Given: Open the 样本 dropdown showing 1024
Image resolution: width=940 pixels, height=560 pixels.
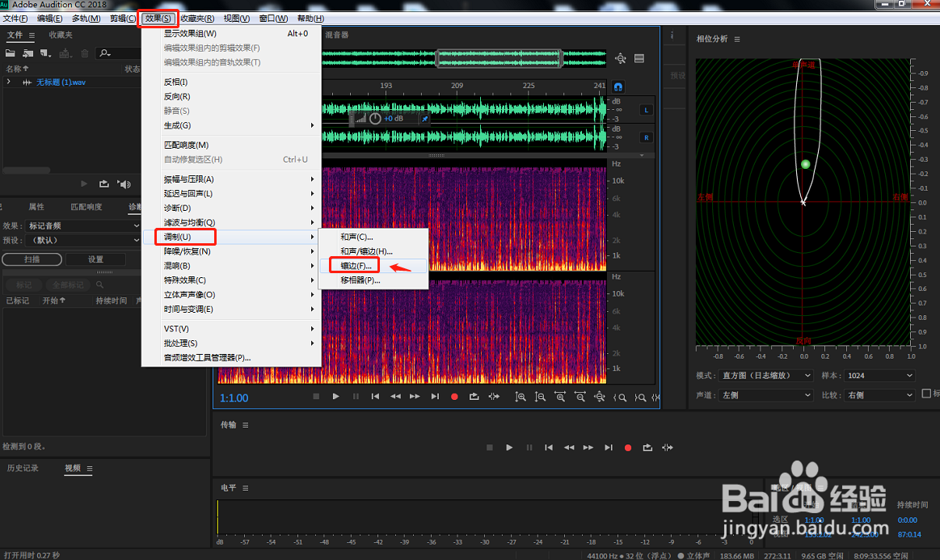Looking at the screenshot, I should (x=879, y=375).
